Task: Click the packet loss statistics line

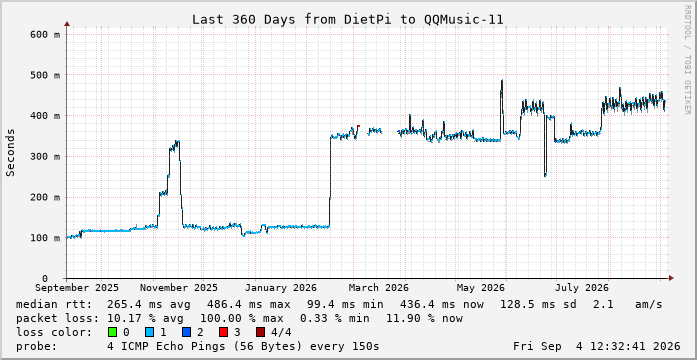Action: point(239,319)
